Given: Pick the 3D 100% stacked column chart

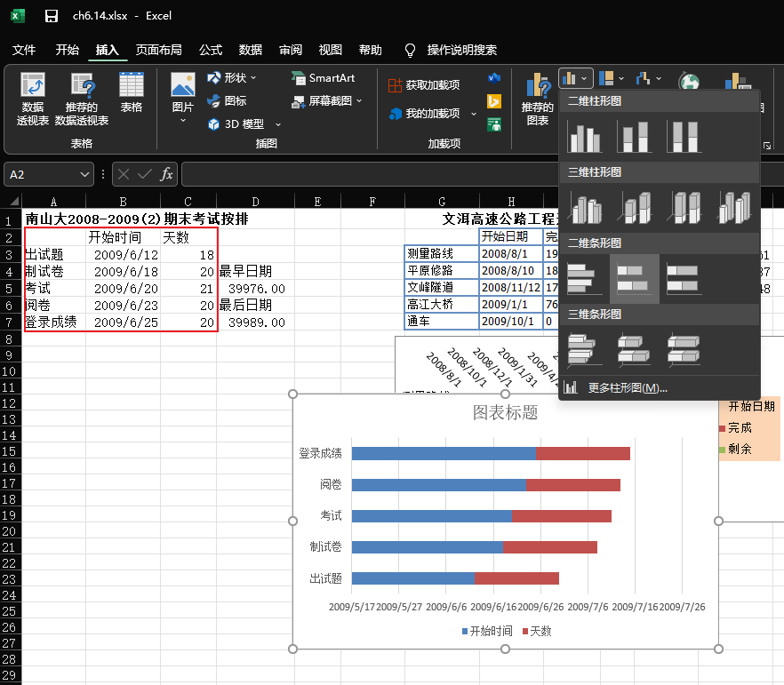Looking at the screenshot, I should click(x=685, y=208).
